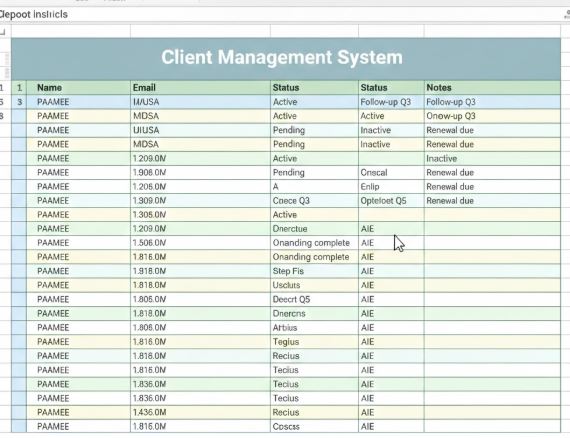
Task: Click the first Renewal due notes cell
Action: click(x=492, y=130)
